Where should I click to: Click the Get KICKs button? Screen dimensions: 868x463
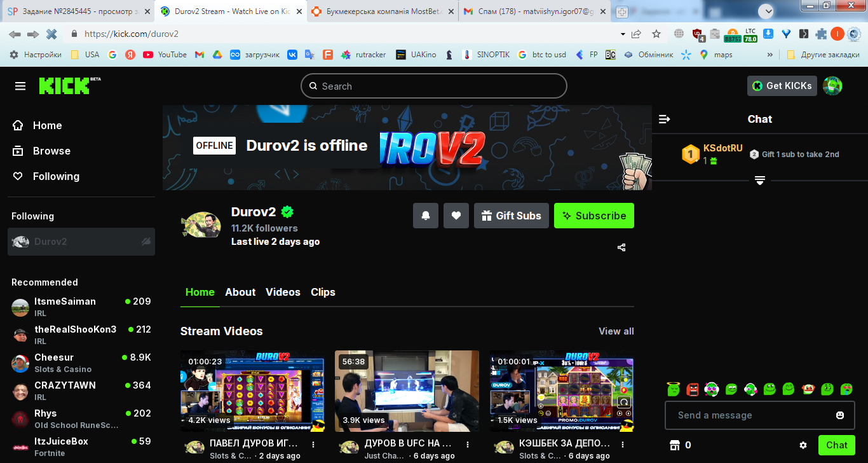click(x=782, y=86)
